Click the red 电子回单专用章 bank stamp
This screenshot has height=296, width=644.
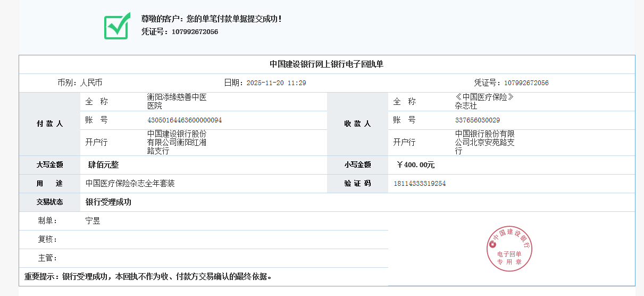(x=509, y=249)
